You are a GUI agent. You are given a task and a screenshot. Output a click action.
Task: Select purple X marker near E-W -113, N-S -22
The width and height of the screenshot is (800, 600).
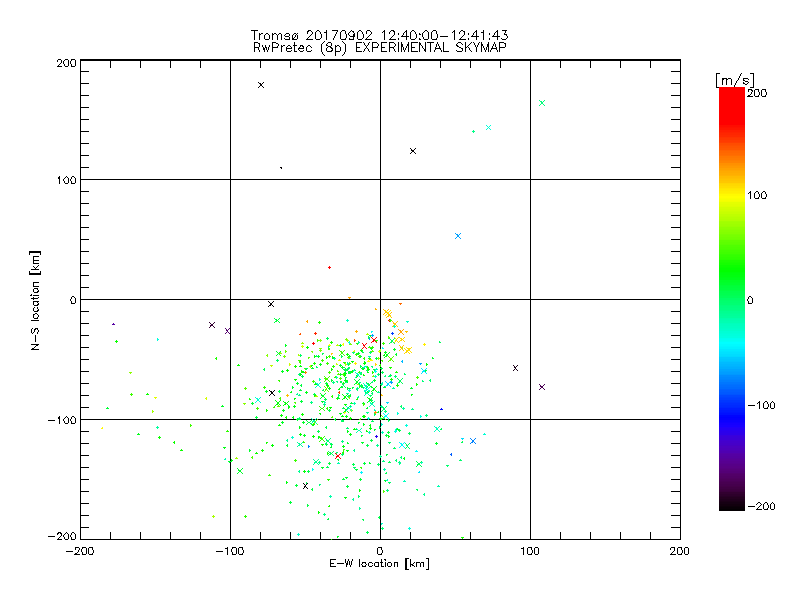[x=212, y=325]
